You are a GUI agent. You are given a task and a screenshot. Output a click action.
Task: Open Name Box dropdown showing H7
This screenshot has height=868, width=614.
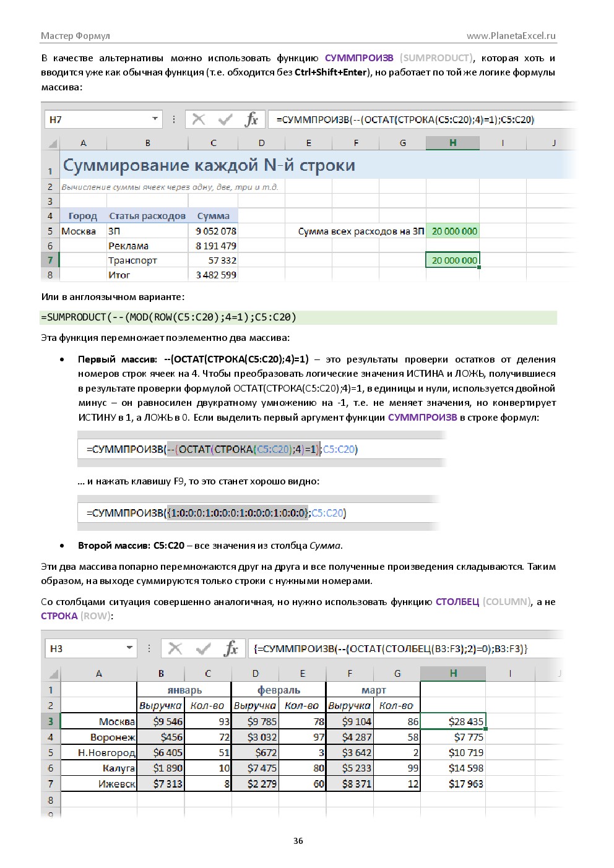pyautogui.click(x=155, y=119)
